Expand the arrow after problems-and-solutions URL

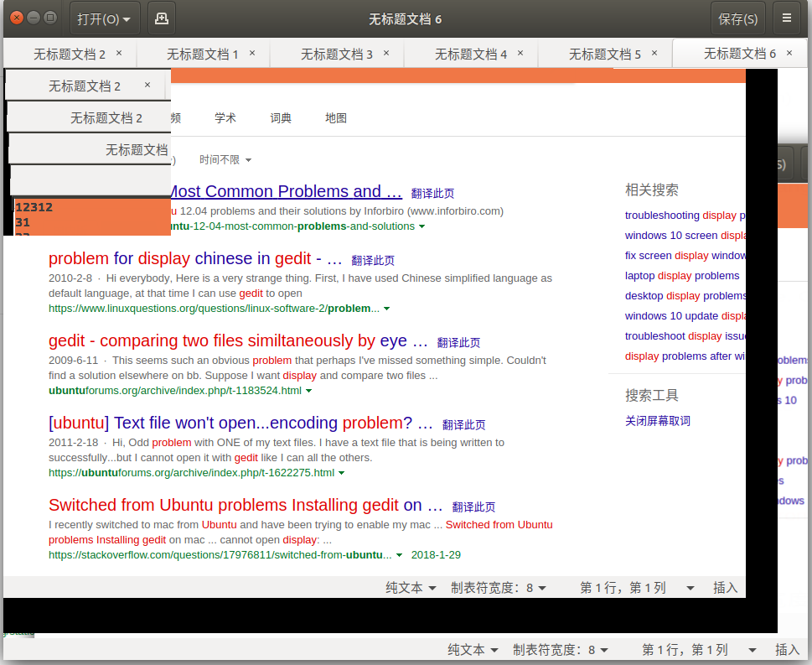(422, 226)
